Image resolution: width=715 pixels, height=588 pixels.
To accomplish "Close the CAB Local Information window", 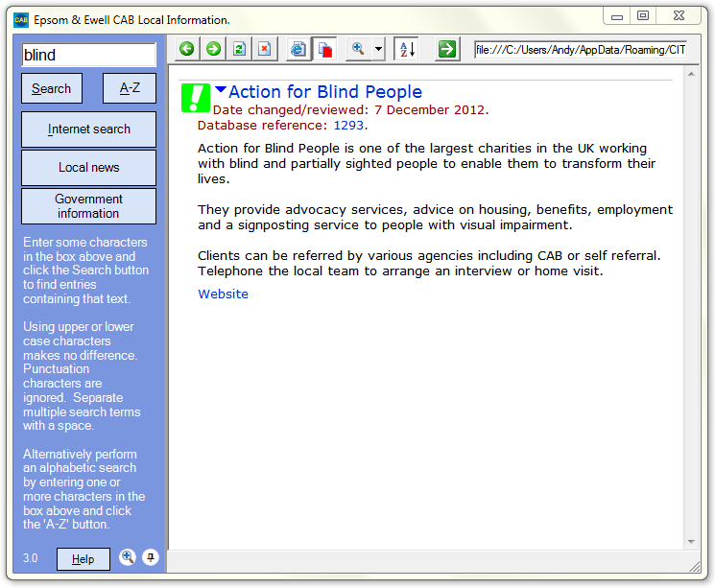I will (x=679, y=16).
